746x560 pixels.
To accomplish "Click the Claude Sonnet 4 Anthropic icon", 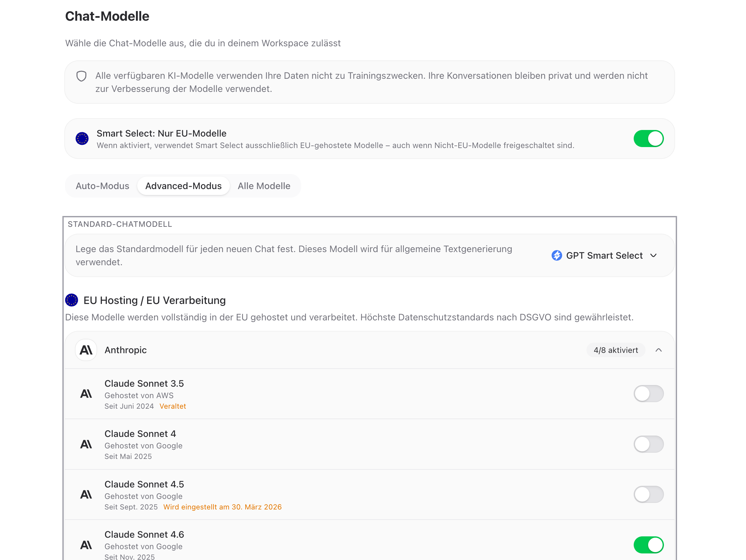I will [x=86, y=444].
